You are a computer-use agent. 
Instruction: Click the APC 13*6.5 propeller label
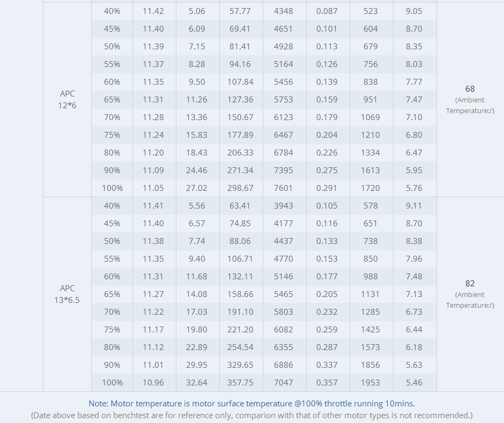68,294
